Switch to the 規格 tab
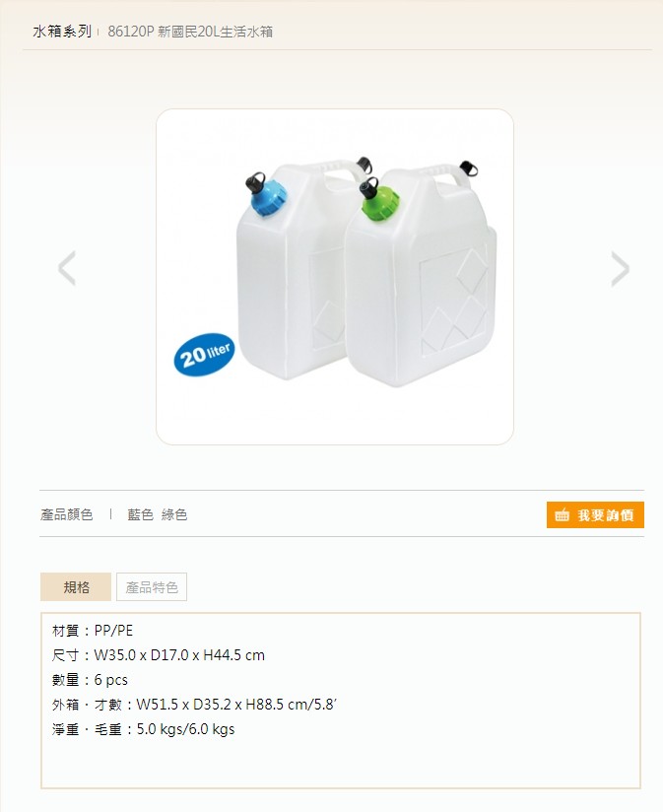The height and width of the screenshot is (812, 663). click(76, 586)
